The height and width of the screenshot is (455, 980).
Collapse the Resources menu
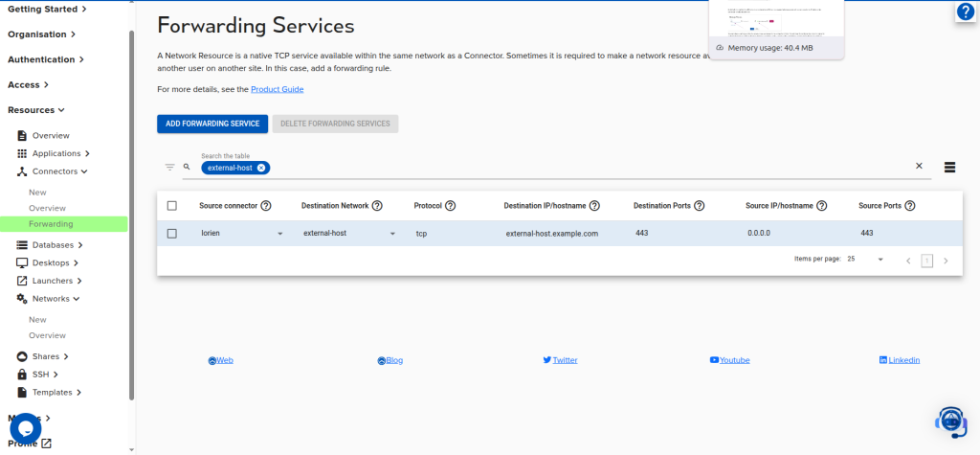click(x=36, y=109)
